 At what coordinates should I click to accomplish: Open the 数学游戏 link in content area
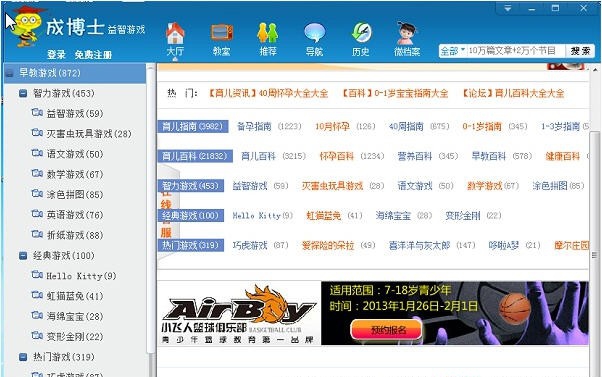pos(485,186)
